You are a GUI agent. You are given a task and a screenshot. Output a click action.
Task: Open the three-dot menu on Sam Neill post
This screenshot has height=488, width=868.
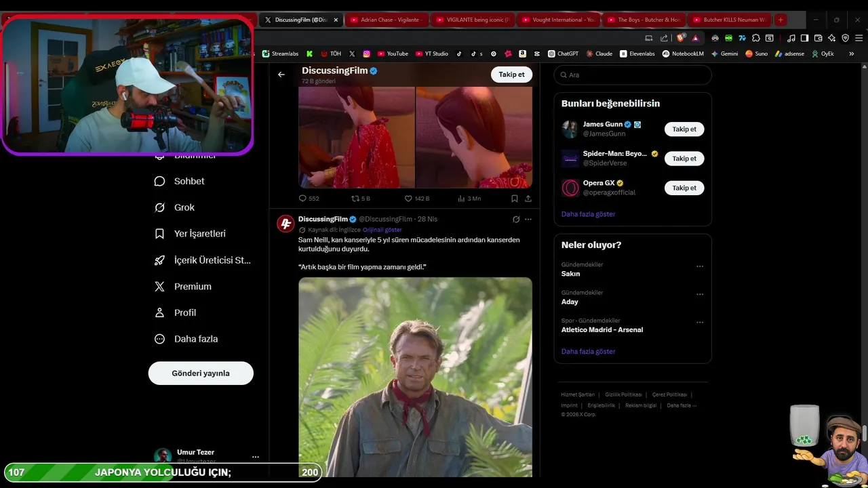point(528,220)
